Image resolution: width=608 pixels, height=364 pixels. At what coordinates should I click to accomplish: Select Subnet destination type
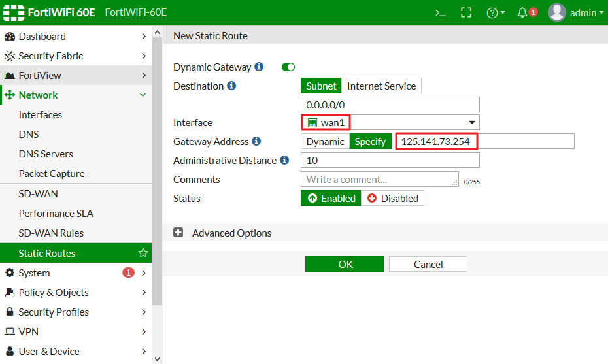pos(321,86)
